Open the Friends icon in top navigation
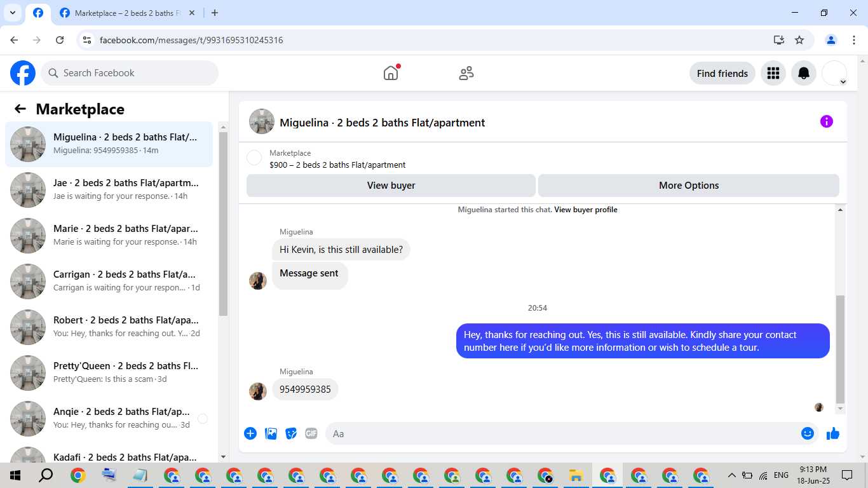The image size is (868, 488). (466, 73)
